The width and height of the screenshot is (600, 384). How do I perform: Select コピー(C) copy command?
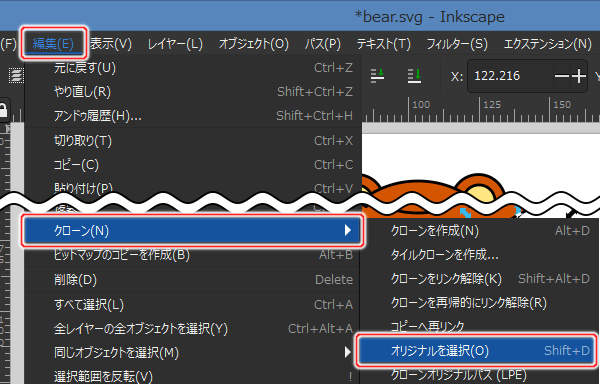point(193,165)
